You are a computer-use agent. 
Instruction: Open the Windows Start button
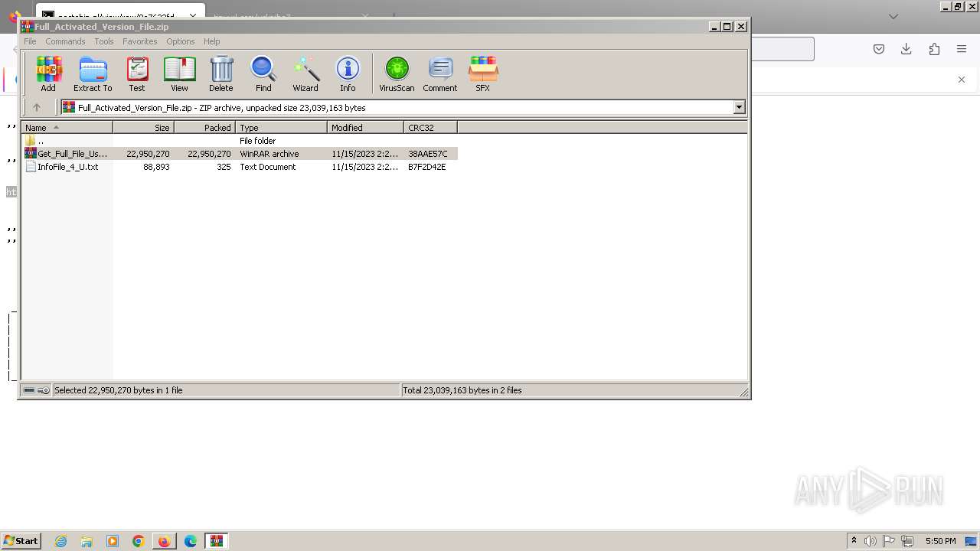pos(21,540)
